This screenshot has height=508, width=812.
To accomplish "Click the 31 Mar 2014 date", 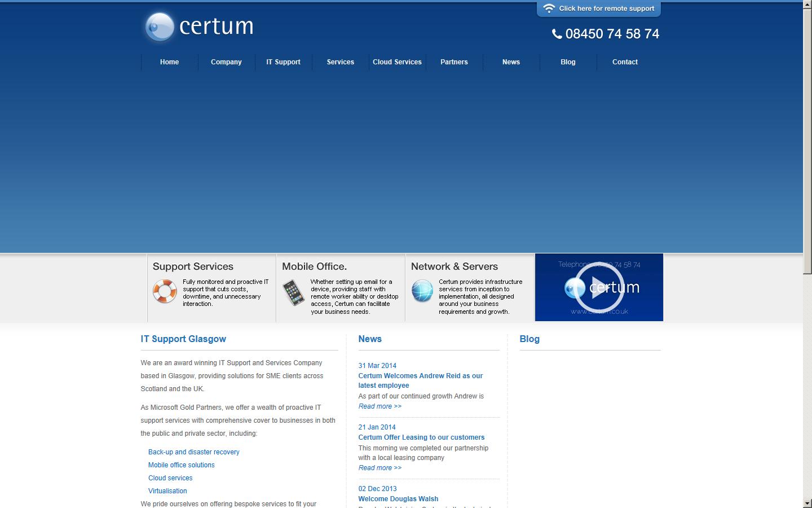I will point(377,366).
